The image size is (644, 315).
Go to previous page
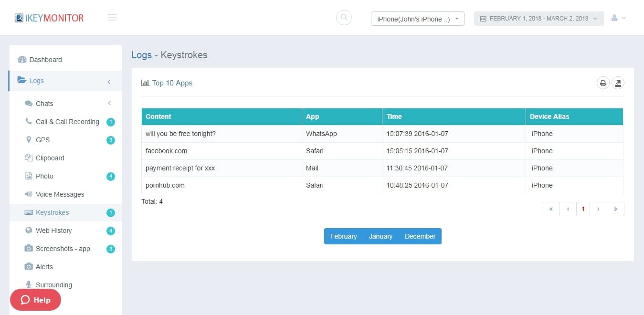[568, 209]
